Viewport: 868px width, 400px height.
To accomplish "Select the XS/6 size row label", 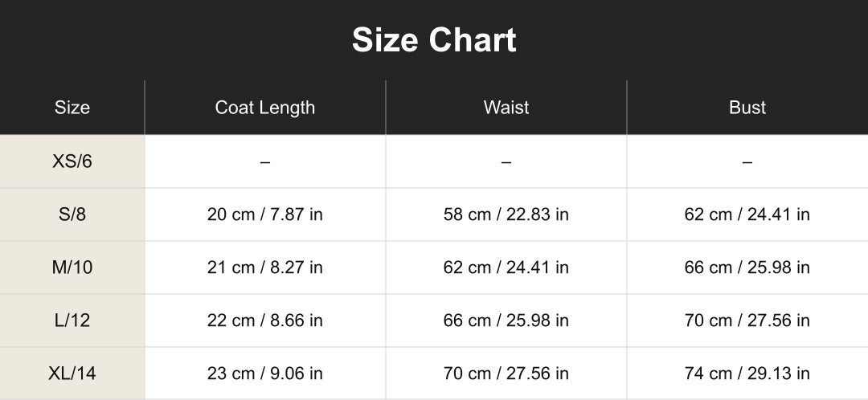I will (x=72, y=161).
